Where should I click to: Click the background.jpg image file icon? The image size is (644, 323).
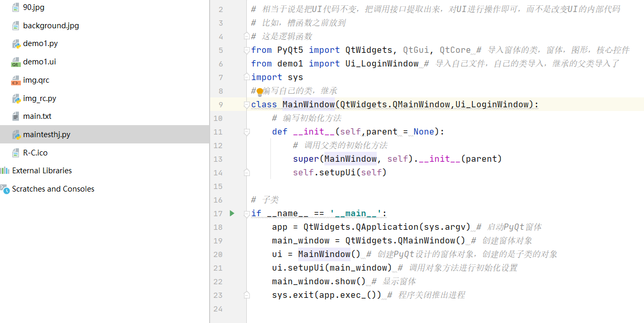[x=16, y=26]
